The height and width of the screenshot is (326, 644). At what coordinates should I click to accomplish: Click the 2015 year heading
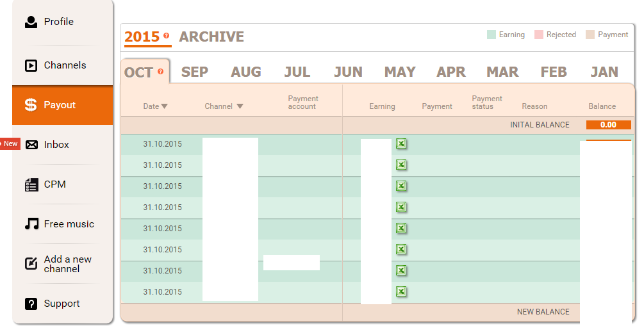tap(142, 37)
